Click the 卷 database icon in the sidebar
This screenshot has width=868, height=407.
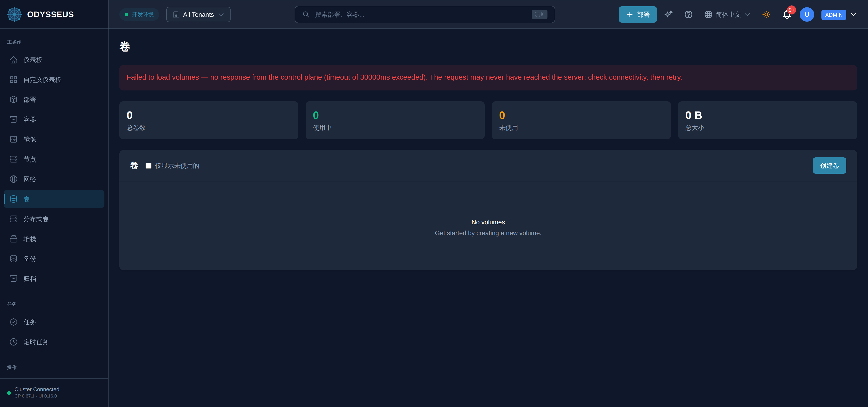point(14,199)
